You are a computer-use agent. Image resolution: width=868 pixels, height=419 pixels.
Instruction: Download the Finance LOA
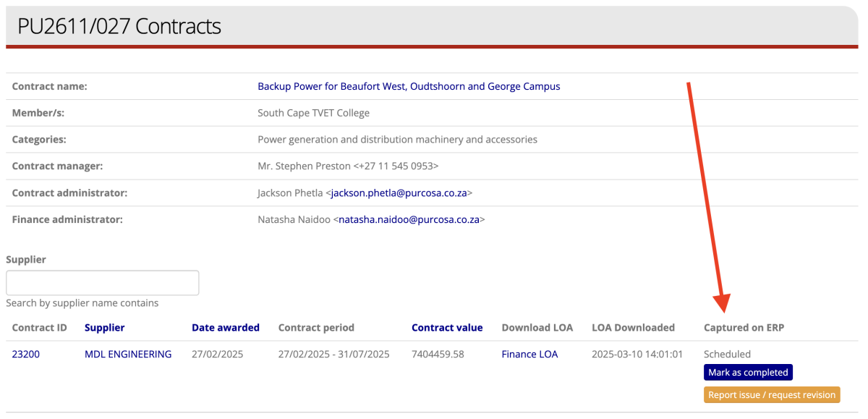pos(529,355)
